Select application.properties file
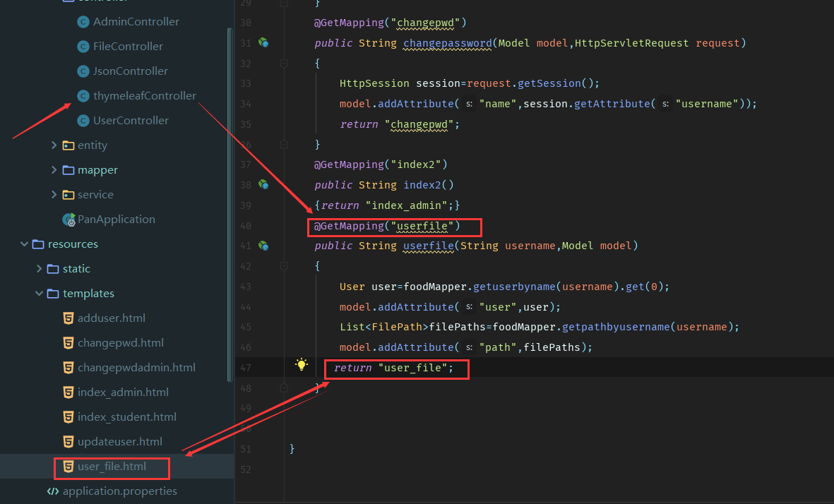The image size is (834, 504). [x=119, y=491]
